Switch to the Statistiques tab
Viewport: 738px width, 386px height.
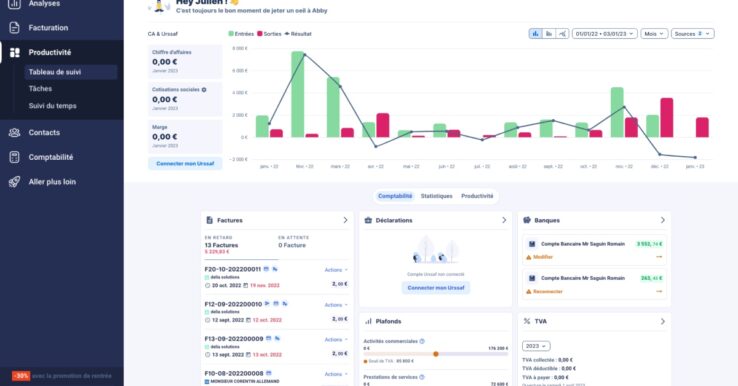436,196
